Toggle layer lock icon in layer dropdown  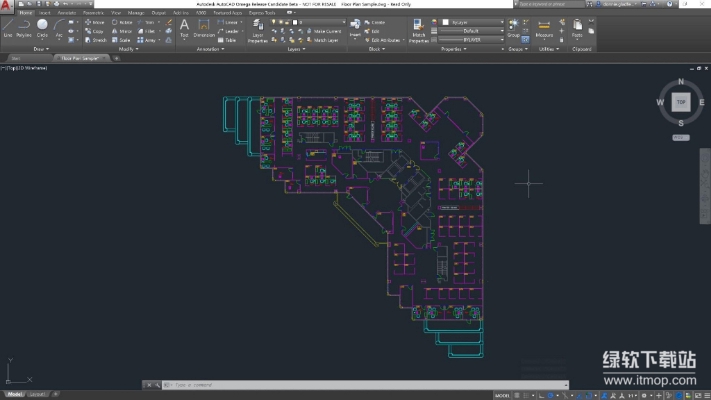pos(287,22)
